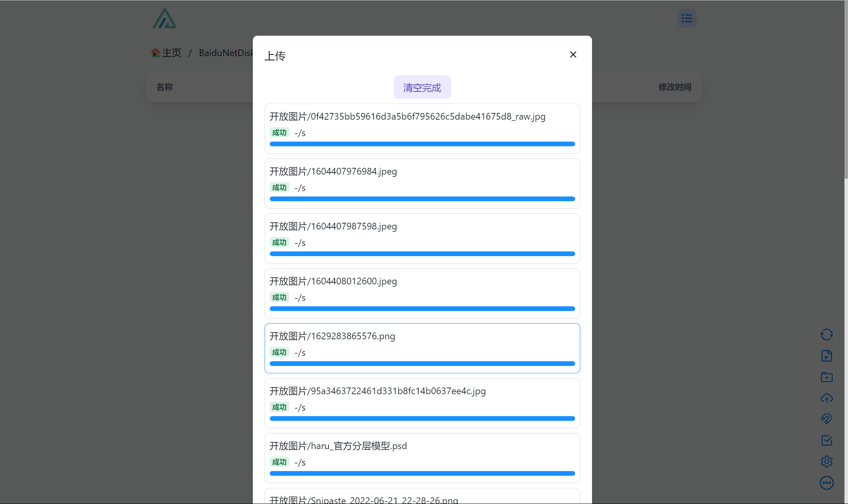The width and height of the screenshot is (848, 504).
Task: Select the 1604408012600.jpeg filename
Action: point(333,281)
